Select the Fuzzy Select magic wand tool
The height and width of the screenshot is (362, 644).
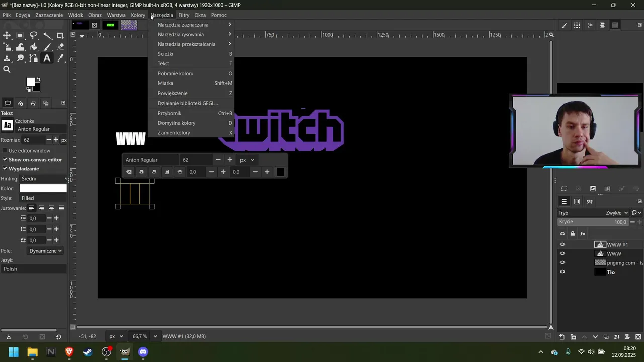pos(47,35)
